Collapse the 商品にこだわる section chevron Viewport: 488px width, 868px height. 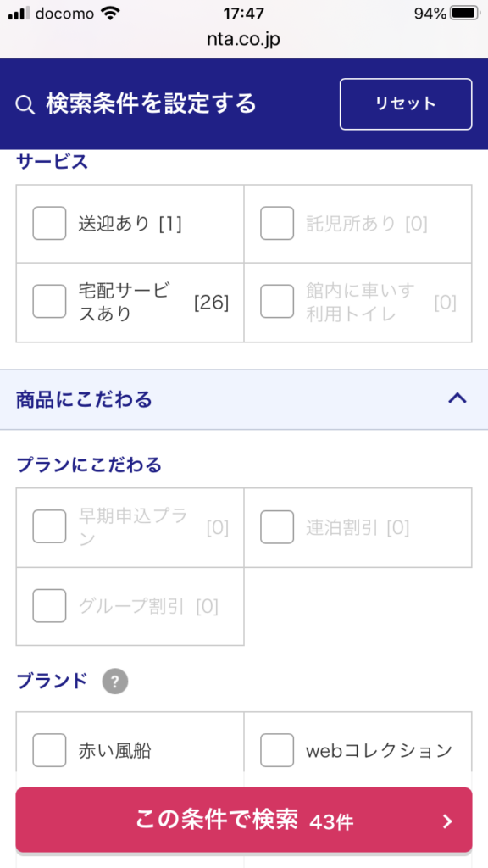[457, 398]
